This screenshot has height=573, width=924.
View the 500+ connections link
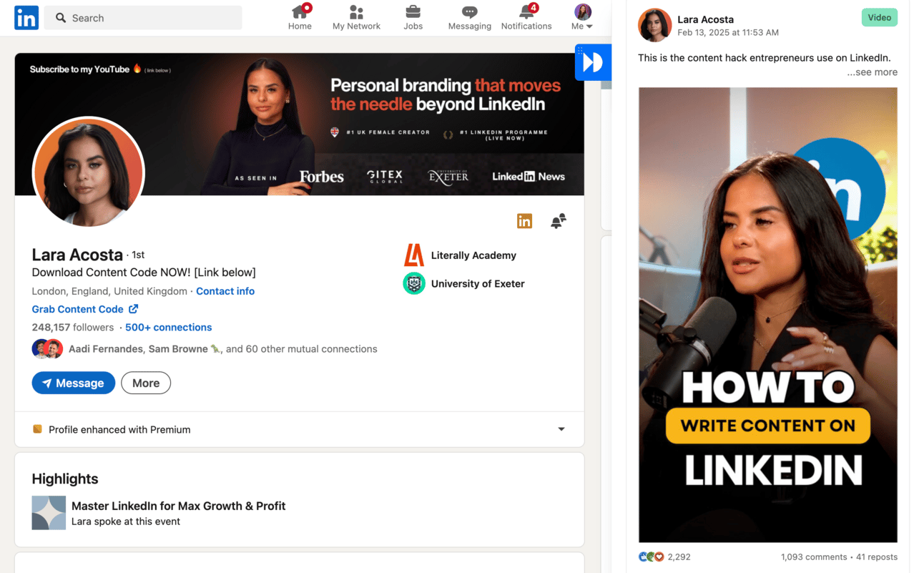click(x=168, y=327)
